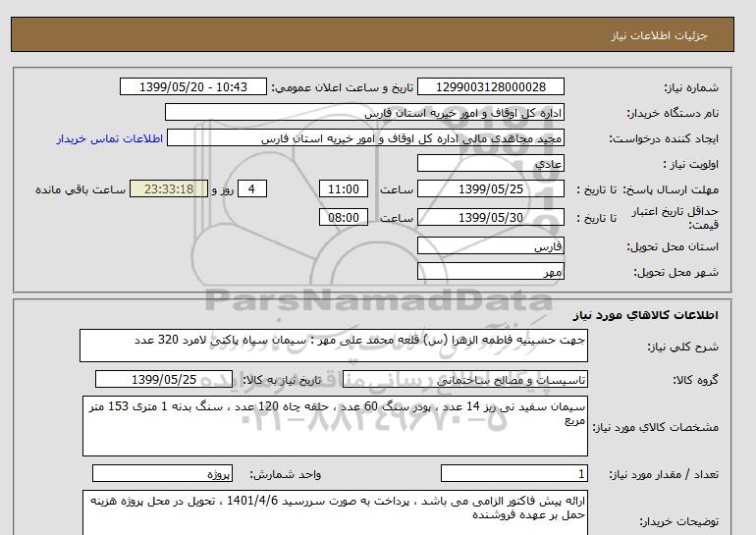Click the شماره نیاز label
The image size is (756, 535).
pyautogui.click(x=691, y=87)
